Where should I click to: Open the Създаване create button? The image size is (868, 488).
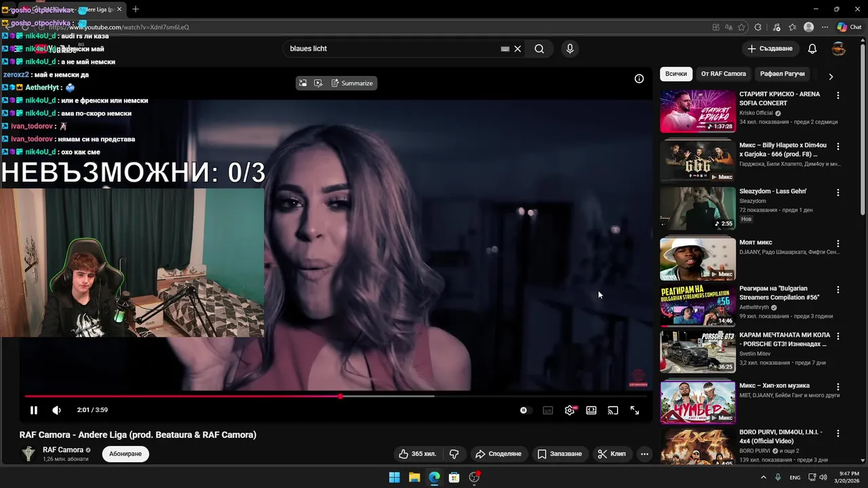click(x=770, y=49)
